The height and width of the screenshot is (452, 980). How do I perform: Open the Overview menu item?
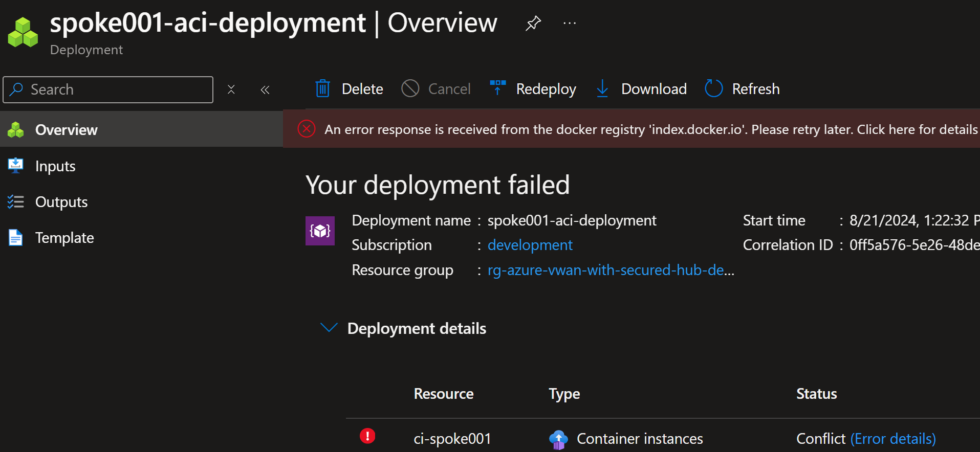coord(142,129)
